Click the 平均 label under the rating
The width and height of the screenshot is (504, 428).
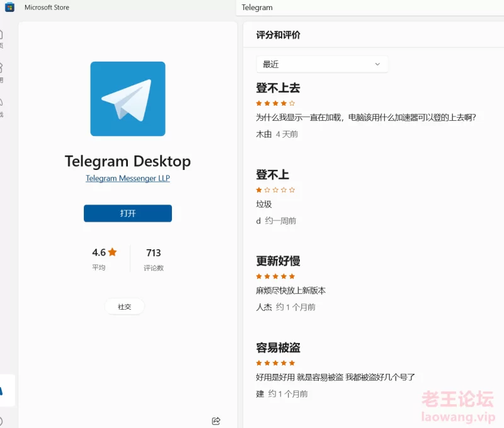[x=99, y=267]
